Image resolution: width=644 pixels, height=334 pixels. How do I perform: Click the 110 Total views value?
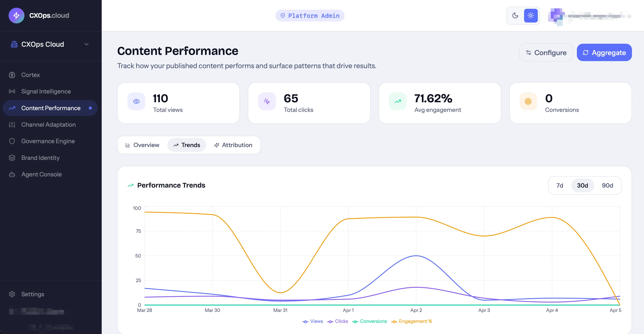point(160,98)
